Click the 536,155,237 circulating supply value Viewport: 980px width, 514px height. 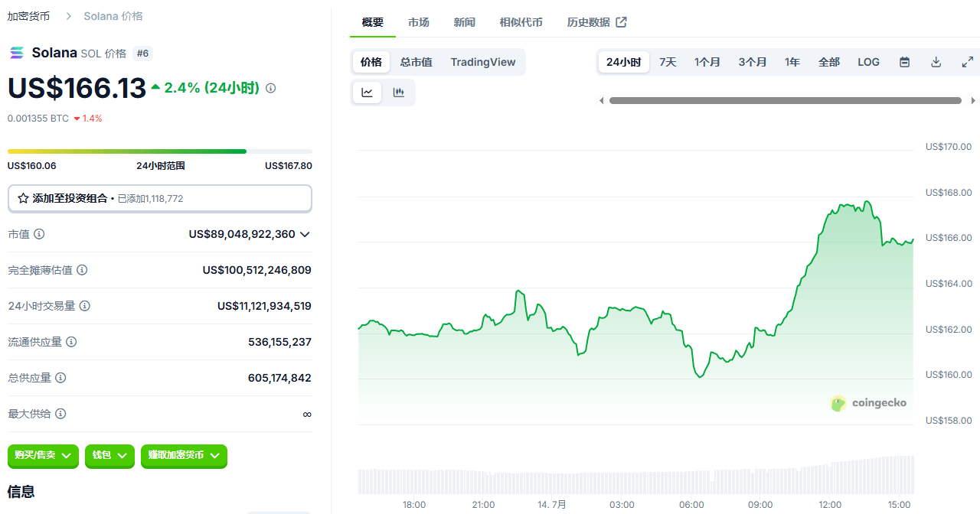(280, 342)
